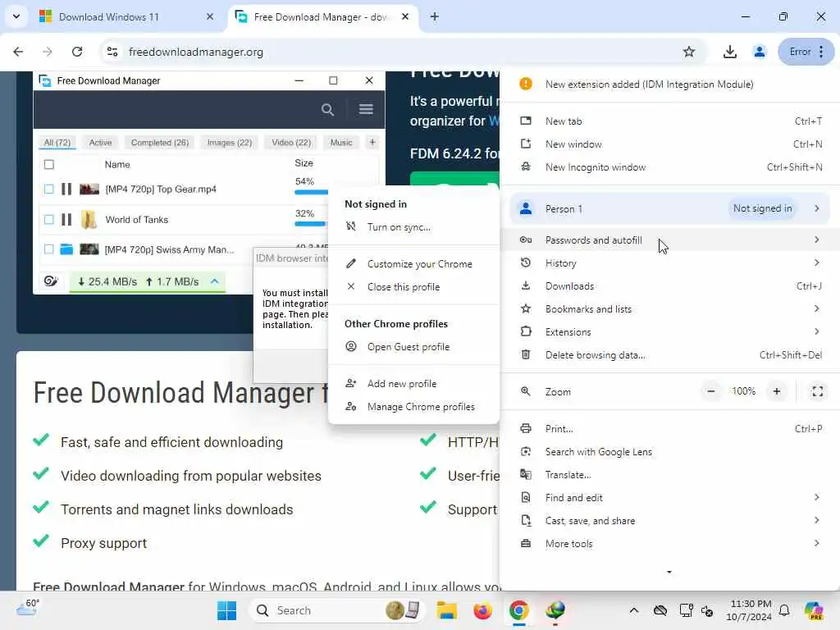Select New tab menu entry
This screenshot has height=630, width=840.
tap(670, 121)
